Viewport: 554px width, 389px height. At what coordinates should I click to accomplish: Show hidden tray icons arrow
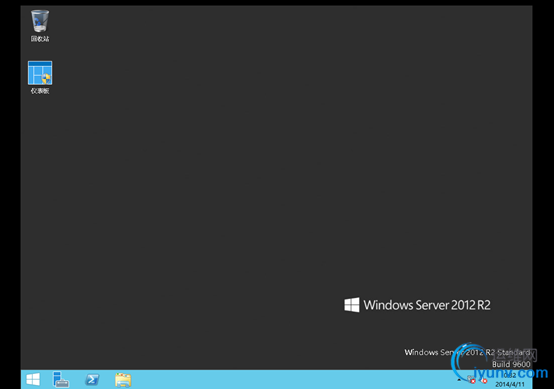coord(459,380)
